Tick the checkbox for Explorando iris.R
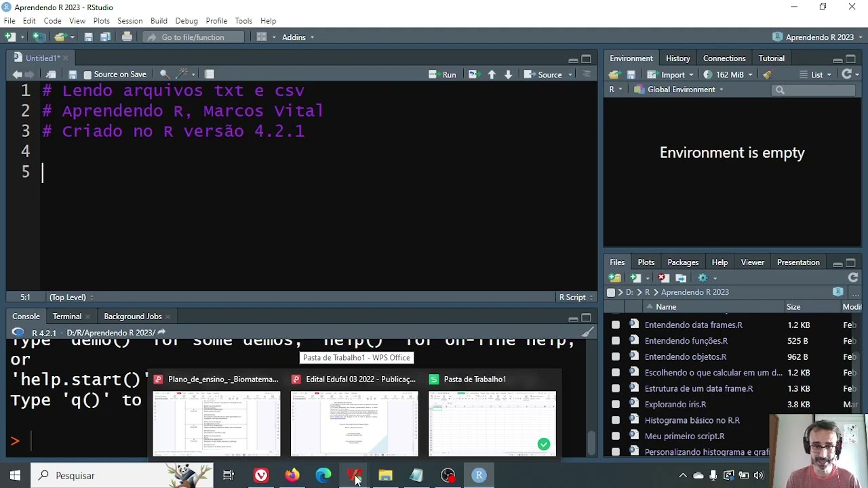 coord(616,404)
